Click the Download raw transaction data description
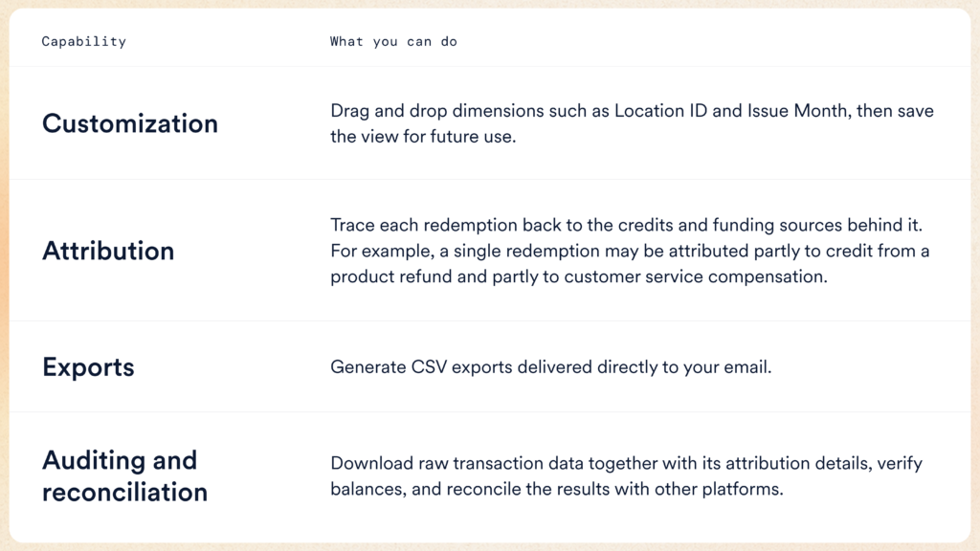Viewport: 980px width, 551px height. pyautogui.click(x=626, y=476)
